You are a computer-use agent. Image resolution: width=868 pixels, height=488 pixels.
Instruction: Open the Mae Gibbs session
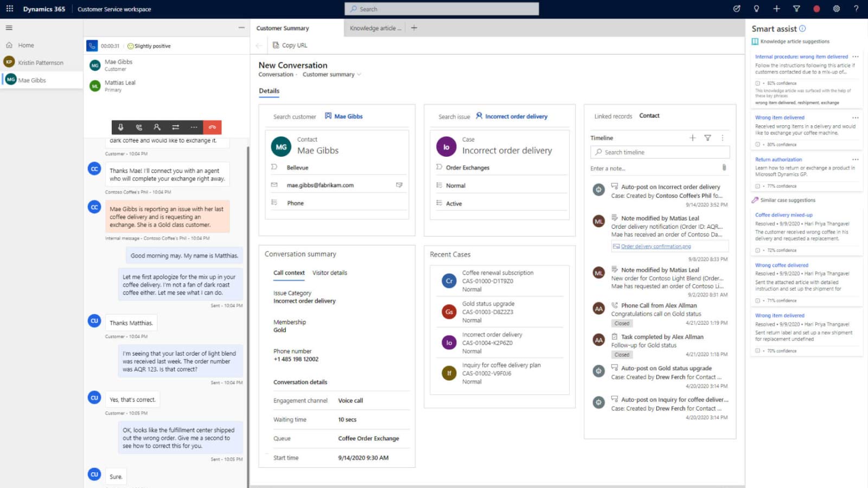41,80
